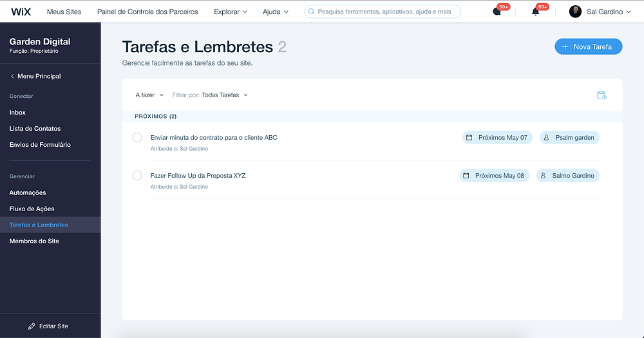The width and height of the screenshot is (644, 338).
Task: Click the calendar icon on Próximos May 07
Action: [469, 138]
